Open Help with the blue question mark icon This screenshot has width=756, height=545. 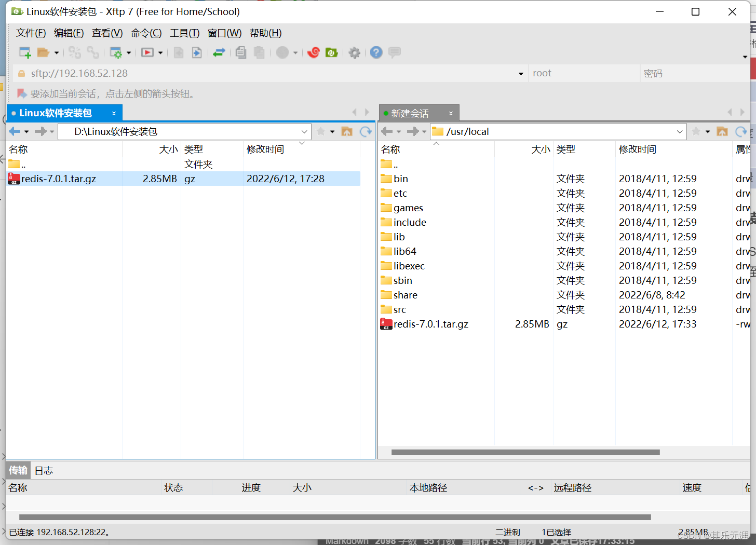pyautogui.click(x=376, y=52)
